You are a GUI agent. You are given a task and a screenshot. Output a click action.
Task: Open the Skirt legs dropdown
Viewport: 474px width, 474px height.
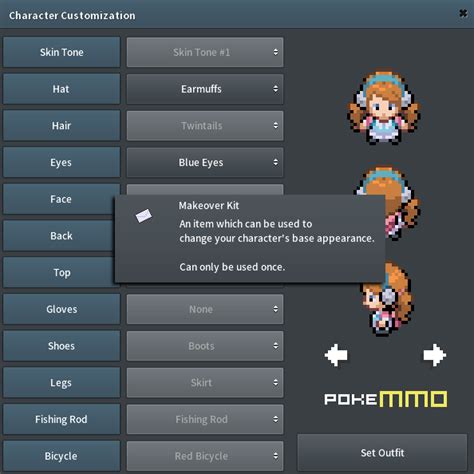pyautogui.click(x=205, y=382)
